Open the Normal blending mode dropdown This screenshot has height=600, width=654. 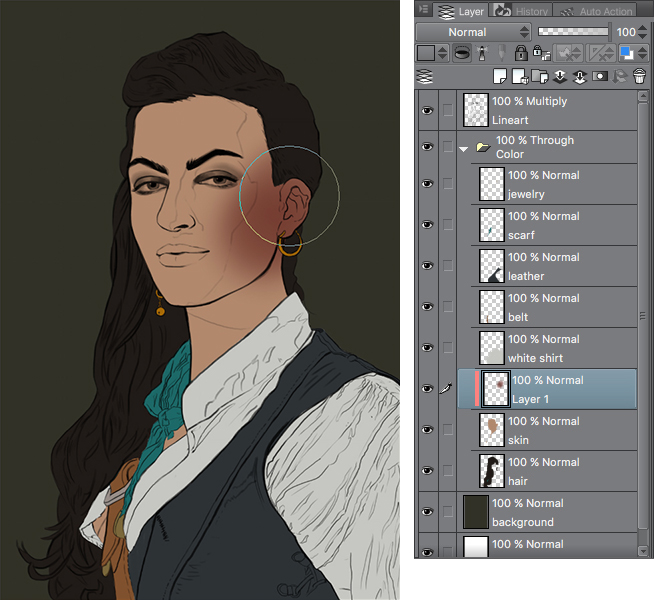click(x=474, y=32)
